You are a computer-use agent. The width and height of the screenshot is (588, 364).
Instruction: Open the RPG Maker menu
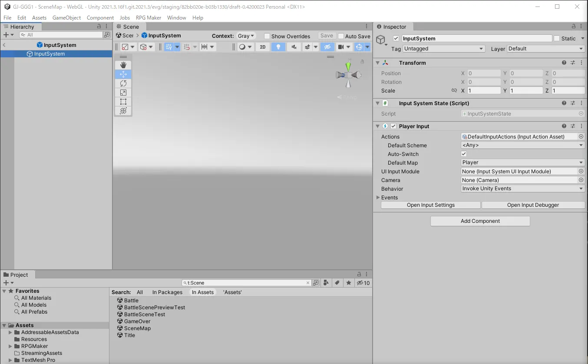pos(149,18)
